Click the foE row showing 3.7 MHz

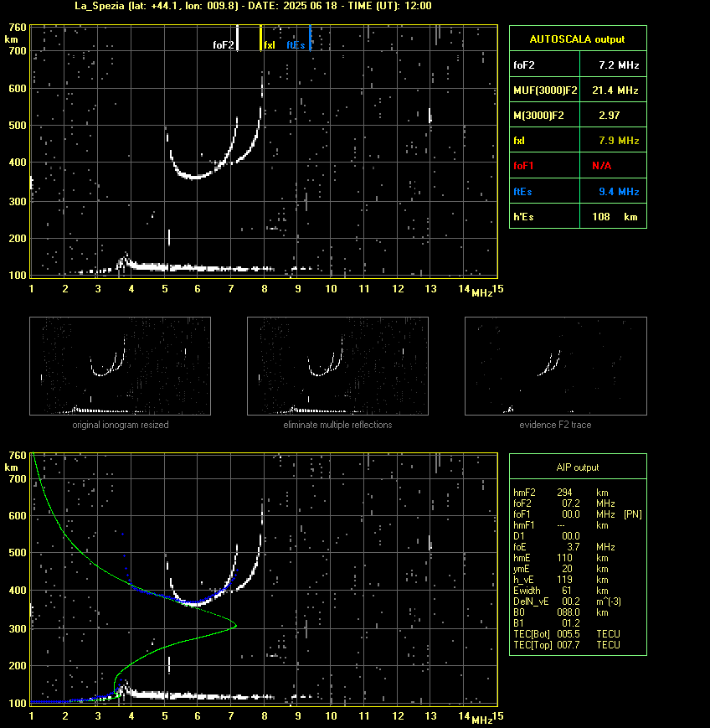click(563, 547)
